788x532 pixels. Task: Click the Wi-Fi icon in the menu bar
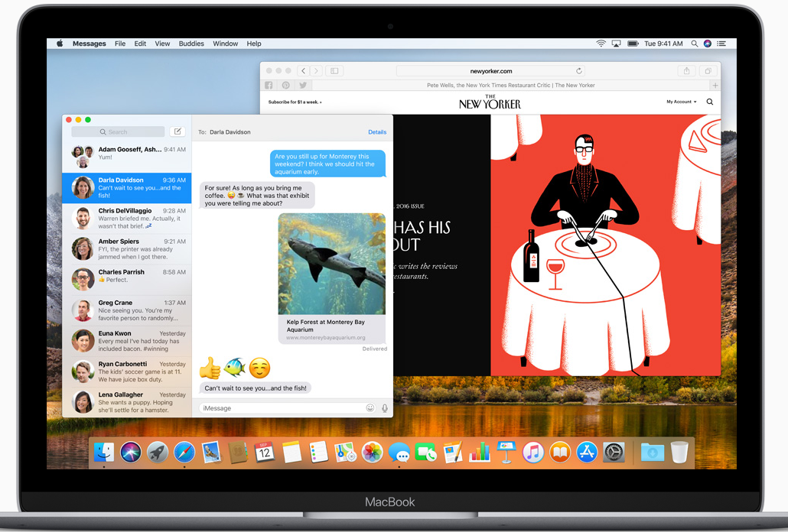601,44
